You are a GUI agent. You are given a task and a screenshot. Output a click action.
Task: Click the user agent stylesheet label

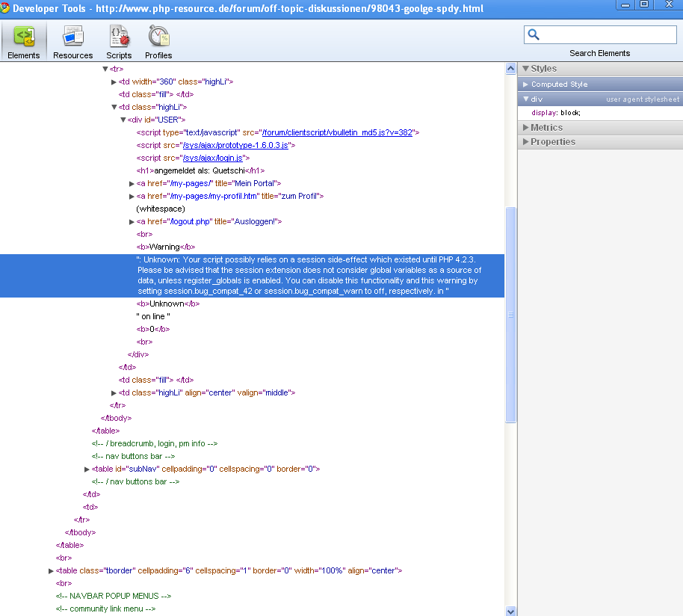click(x=643, y=99)
